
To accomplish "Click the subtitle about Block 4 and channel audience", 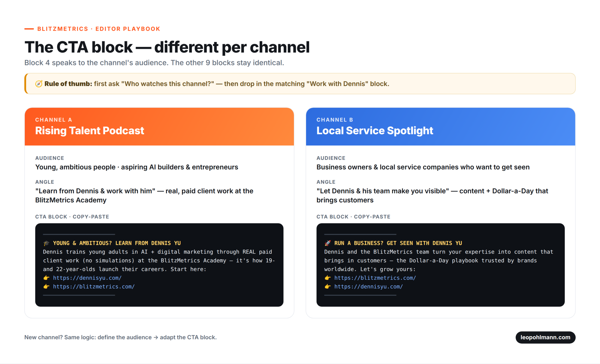I will [154, 63].
